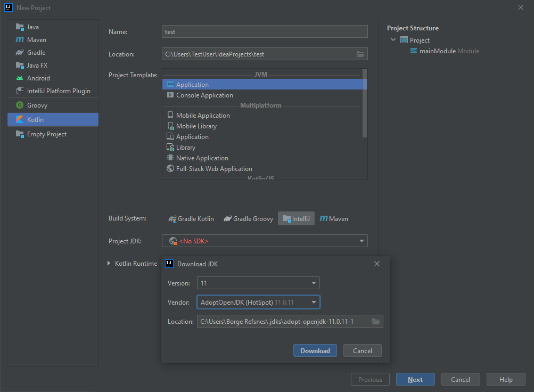Click folder icon in JDK download Location field
534x392 pixels.
click(x=376, y=322)
